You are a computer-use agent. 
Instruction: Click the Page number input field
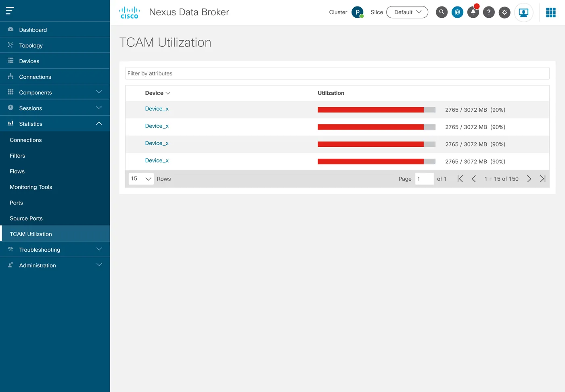[x=424, y=179]
